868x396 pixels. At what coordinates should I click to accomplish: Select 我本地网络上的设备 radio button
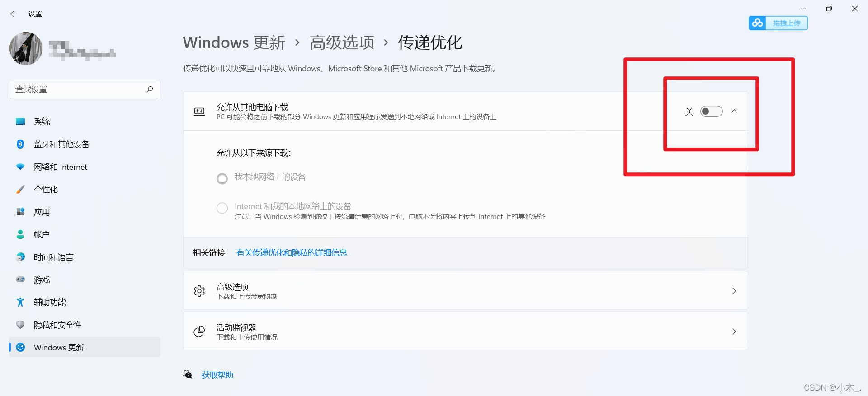pyautogui.click(x=222, y=179)
